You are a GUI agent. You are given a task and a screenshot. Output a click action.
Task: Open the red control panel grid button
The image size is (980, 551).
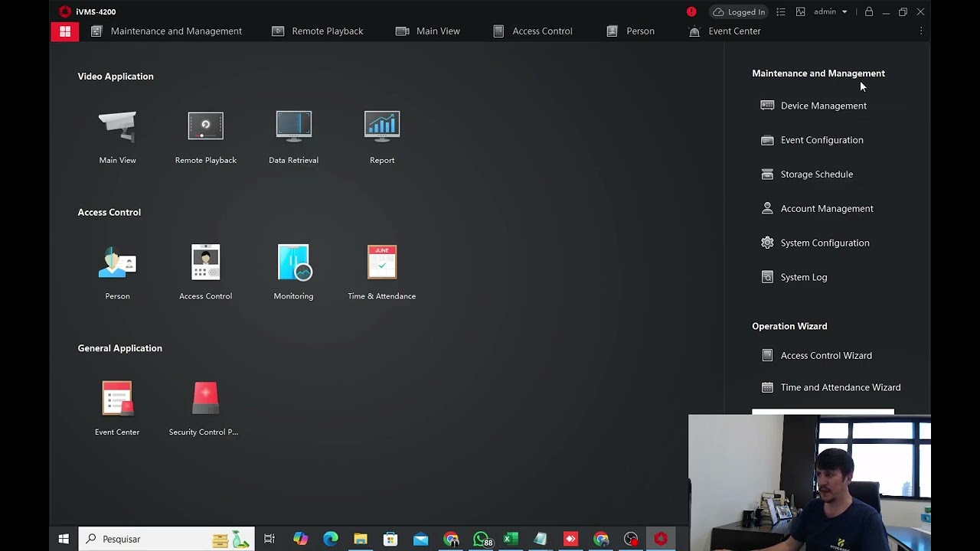pos(65,31)
